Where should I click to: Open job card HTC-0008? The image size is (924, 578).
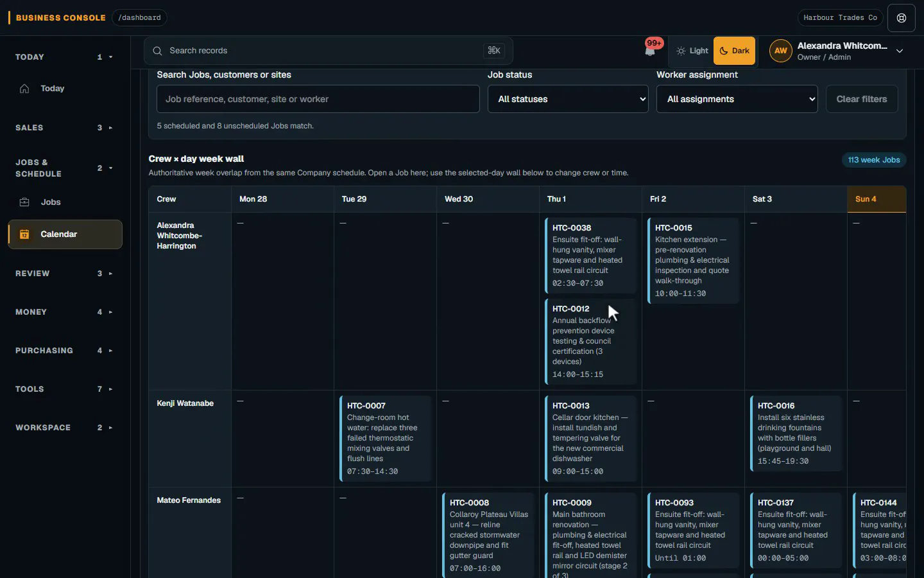click(488, 536)
